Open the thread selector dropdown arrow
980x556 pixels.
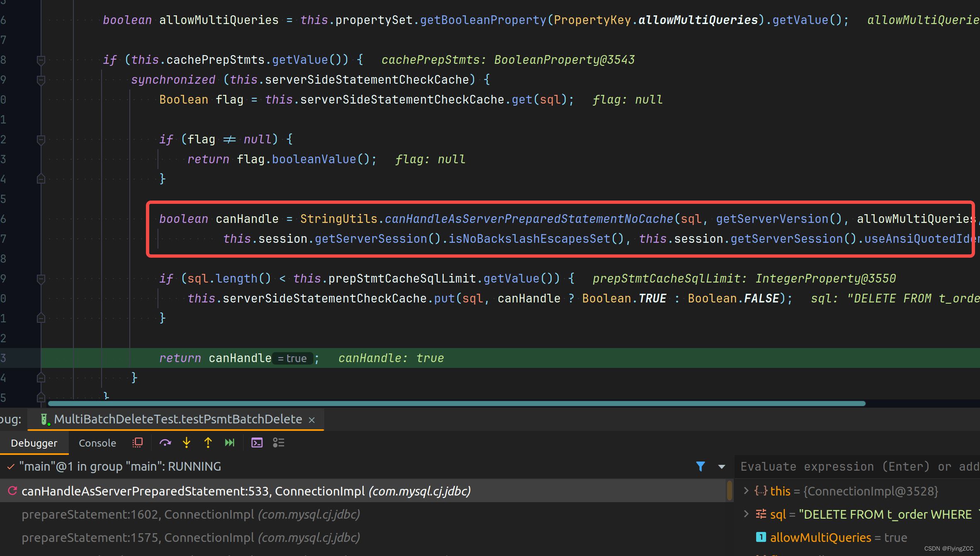point(722,467)
